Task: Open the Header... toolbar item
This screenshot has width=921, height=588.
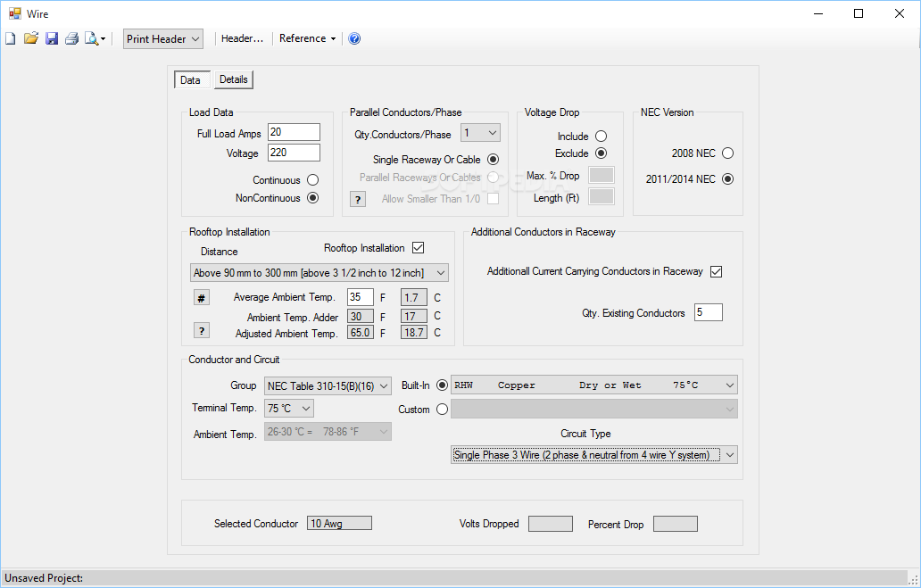Action: [x=242, y=38]
